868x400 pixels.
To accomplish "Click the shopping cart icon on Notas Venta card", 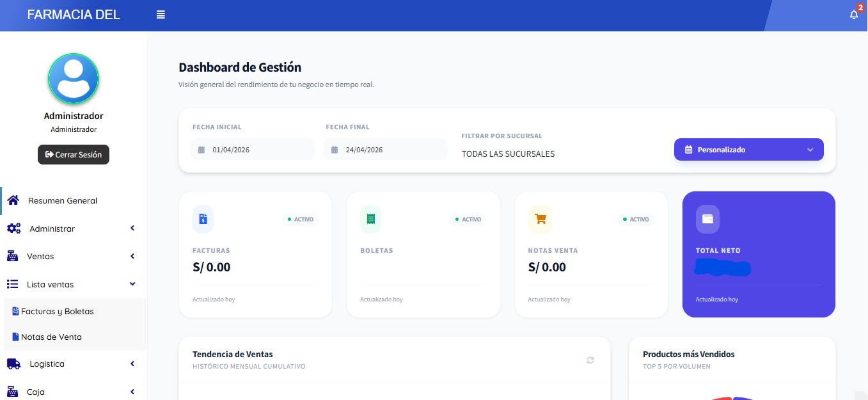I will click(x=540, y=219).
